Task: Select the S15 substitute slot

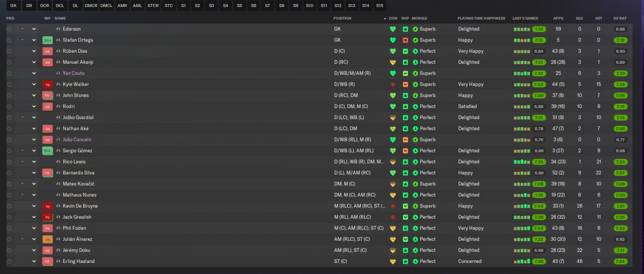Action: (379, 6)
